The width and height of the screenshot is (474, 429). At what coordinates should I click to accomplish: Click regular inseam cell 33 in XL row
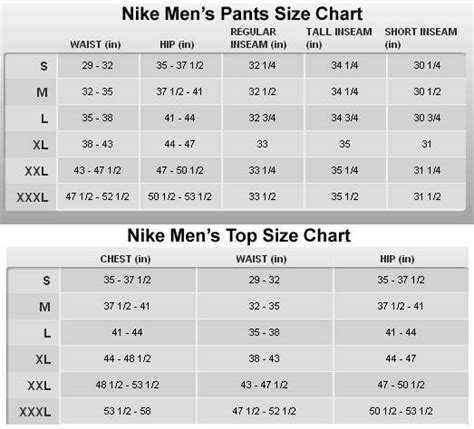pos(262,144)
